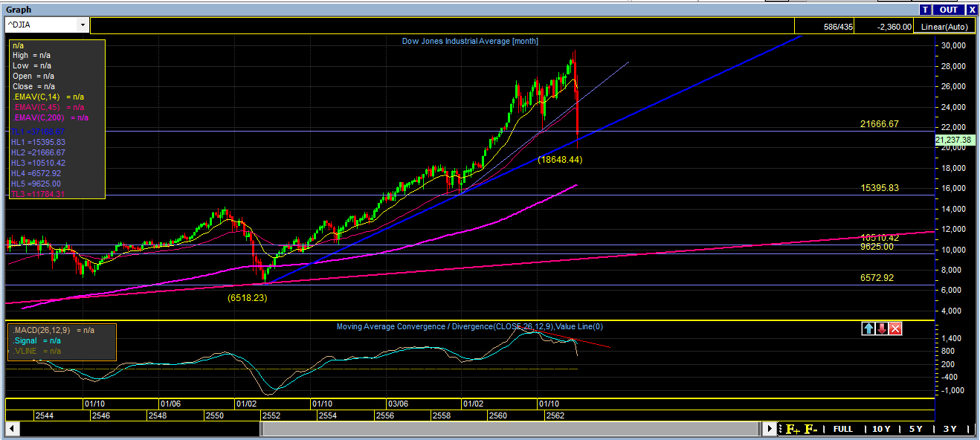Close the Graph window with X
The image size is (980, 440).
pyautogui.click(x=972, y=10)
